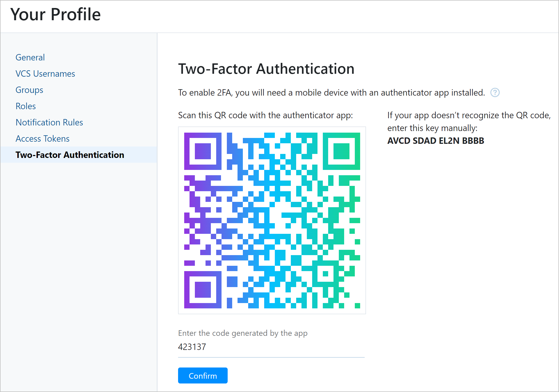Open the VCS Usernames section
The image size is (559, 392).
[x=45, y=74]
